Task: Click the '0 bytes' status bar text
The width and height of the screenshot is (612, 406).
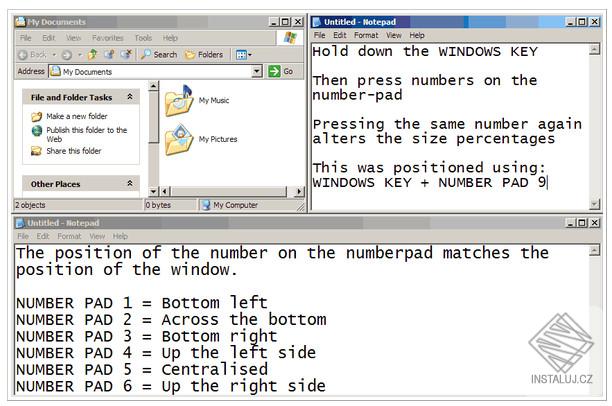Action: pyautogui.click(x=158, y=205)
